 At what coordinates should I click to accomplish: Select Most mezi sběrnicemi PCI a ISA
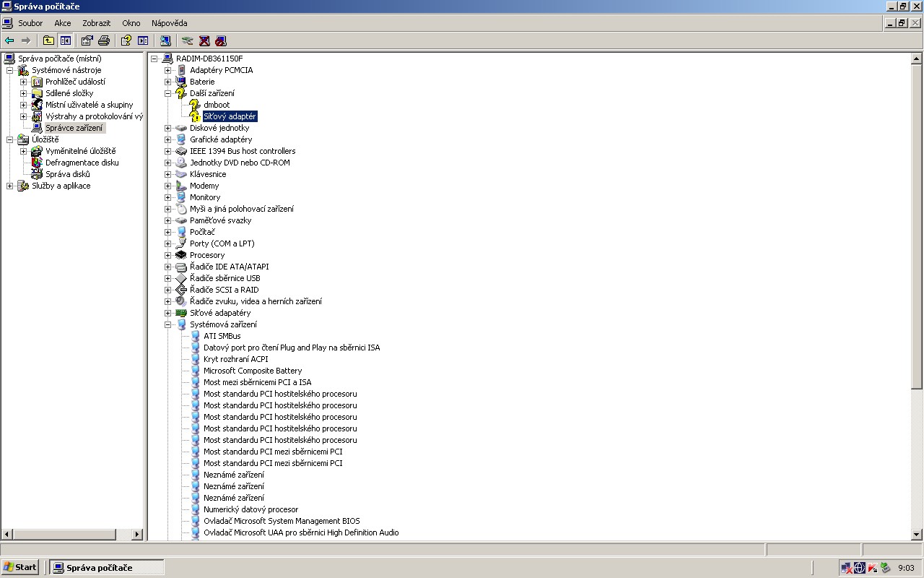pos(258,382)
